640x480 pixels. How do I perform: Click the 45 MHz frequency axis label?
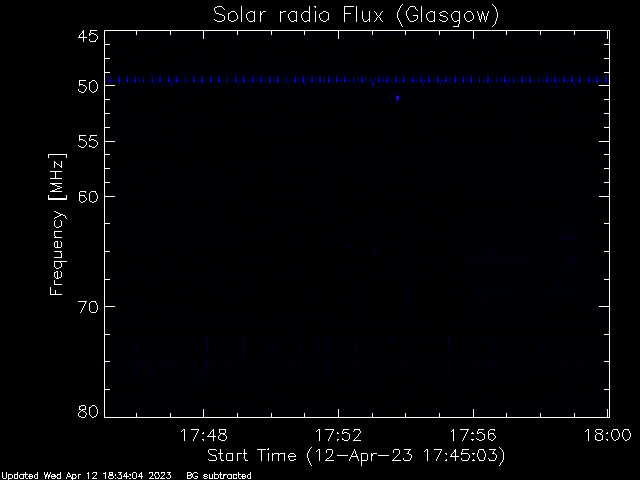point(88,36)
